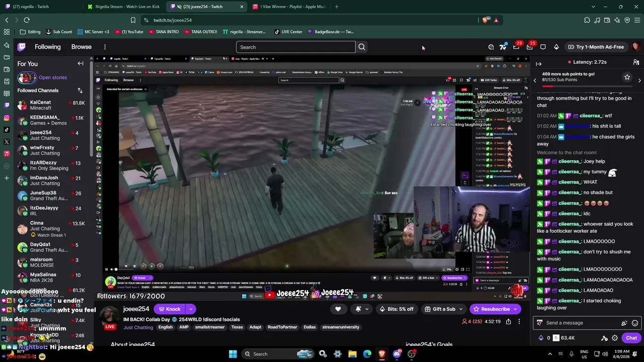Open the more options menu next to Browse

tap(105, 47)
